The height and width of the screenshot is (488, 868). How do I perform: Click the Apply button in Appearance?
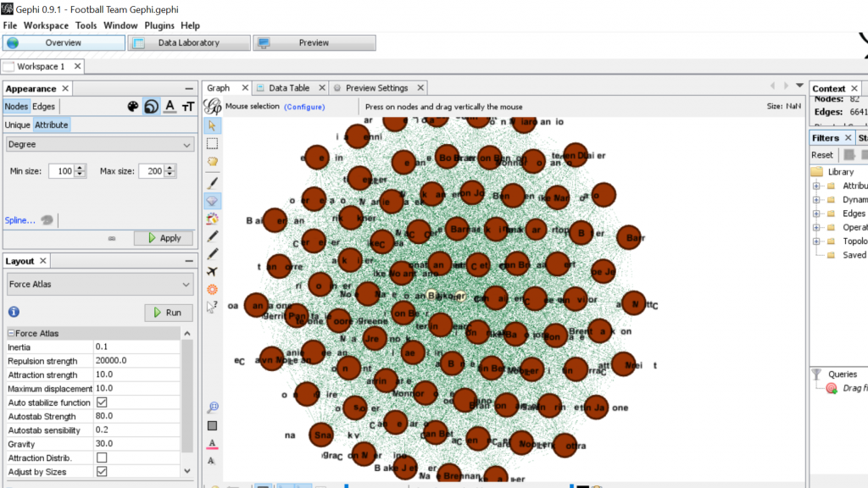[x=164, y=238]
